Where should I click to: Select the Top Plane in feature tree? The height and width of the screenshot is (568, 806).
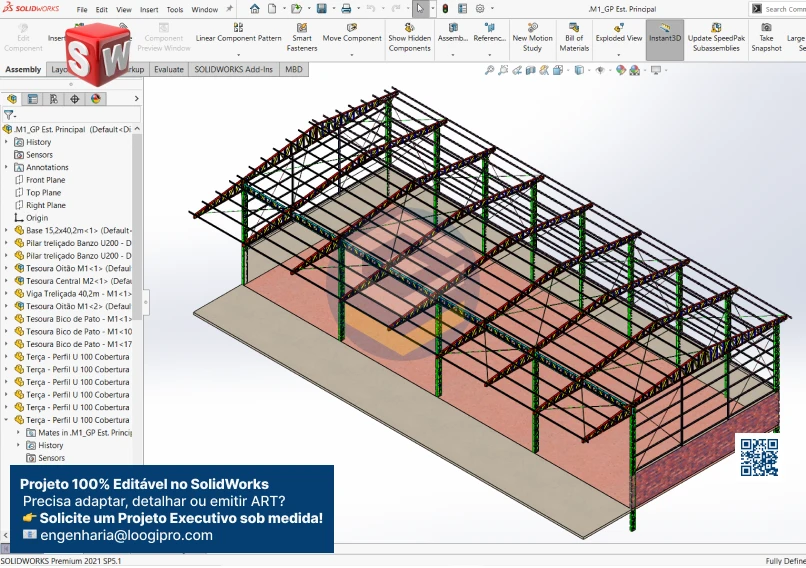click(43, 193)
